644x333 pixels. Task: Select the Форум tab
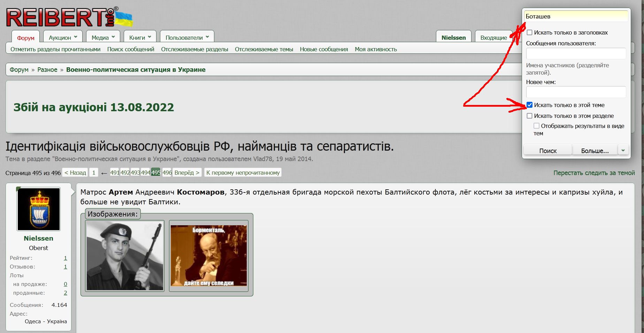(26, 38)
